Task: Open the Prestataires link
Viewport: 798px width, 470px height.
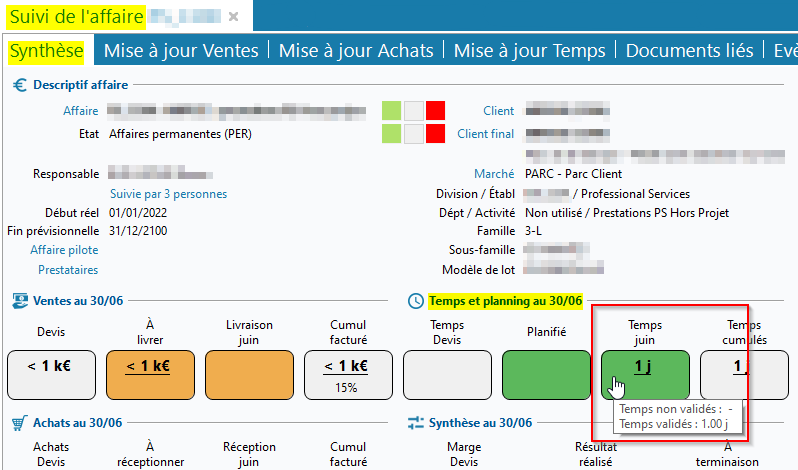Action: (68, 270)
